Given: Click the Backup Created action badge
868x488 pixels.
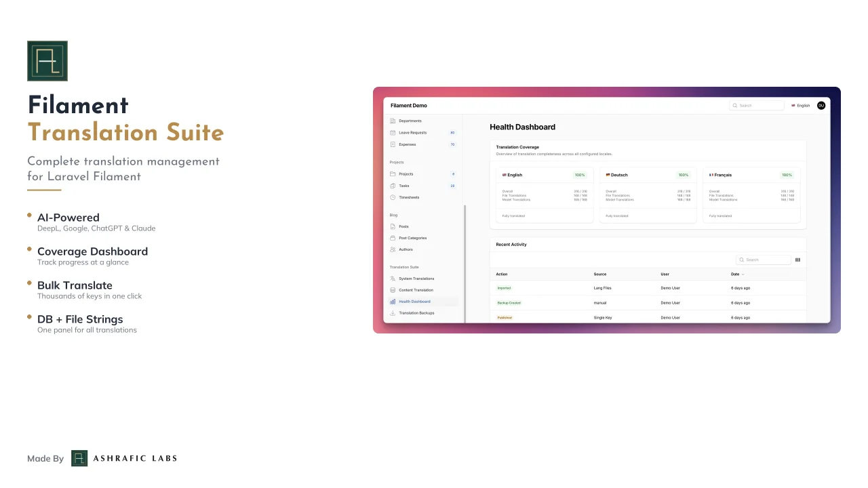Looking at the screenshot, I should point(509,303).
